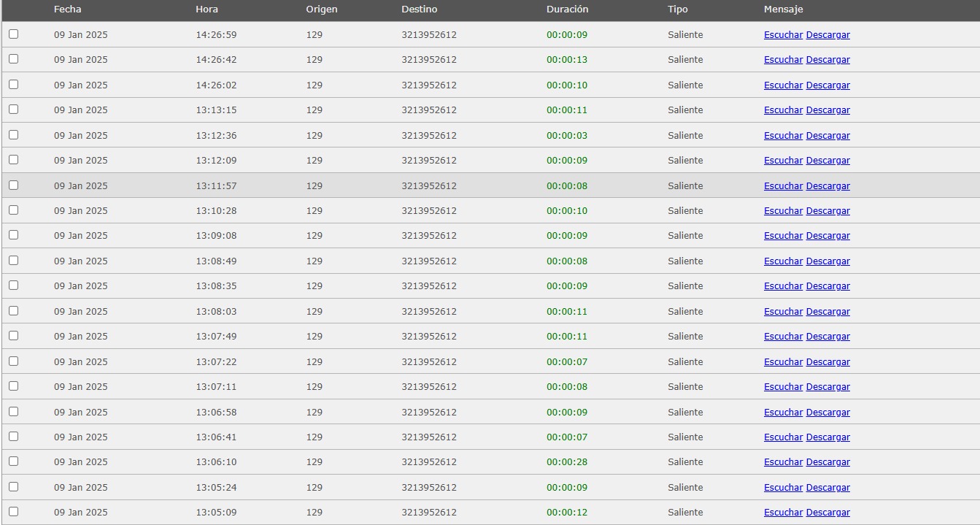980x525 pixels.
Task: Tick the checkbox for the 13:06:10 call
Action: (13, 461)
